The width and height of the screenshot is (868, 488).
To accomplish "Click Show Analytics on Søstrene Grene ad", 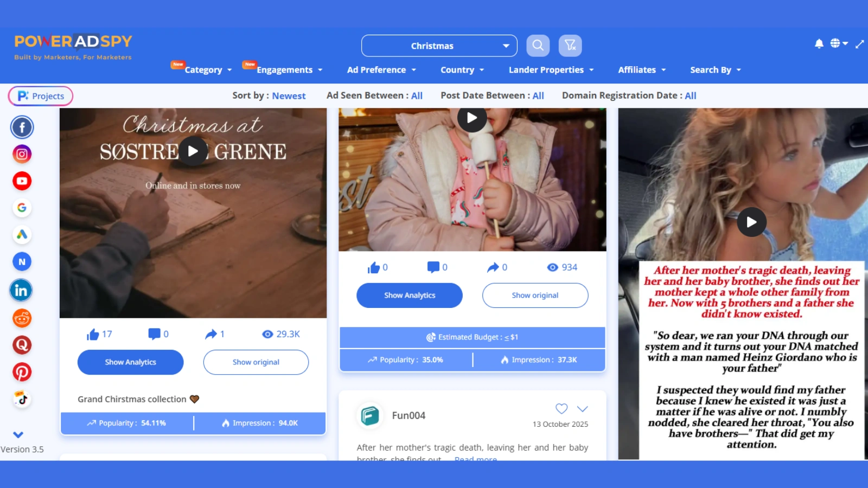I will pos(130,362).
